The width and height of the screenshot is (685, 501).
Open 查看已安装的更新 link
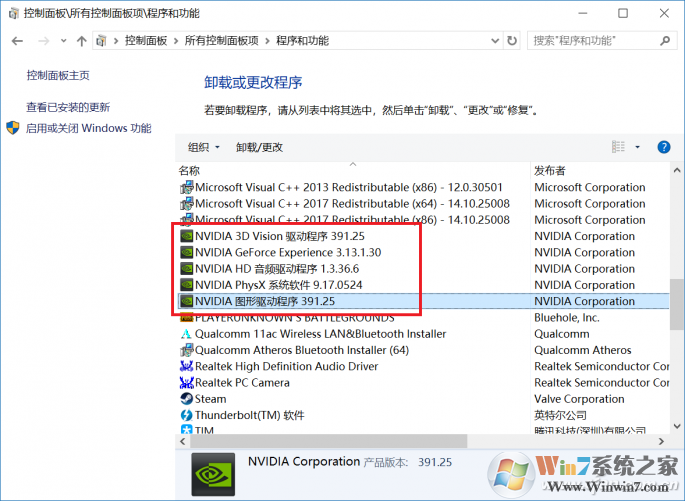68,107
